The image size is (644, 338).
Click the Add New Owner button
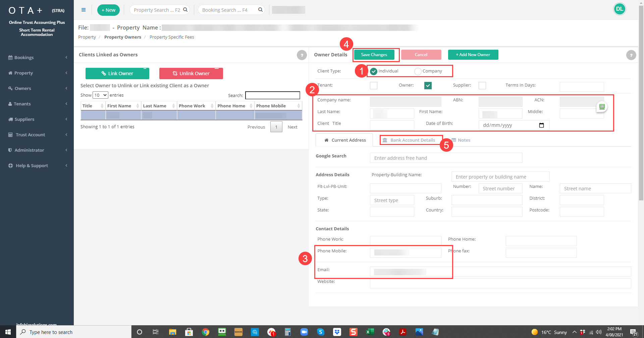pyautogui.click(x=473, y=55)
